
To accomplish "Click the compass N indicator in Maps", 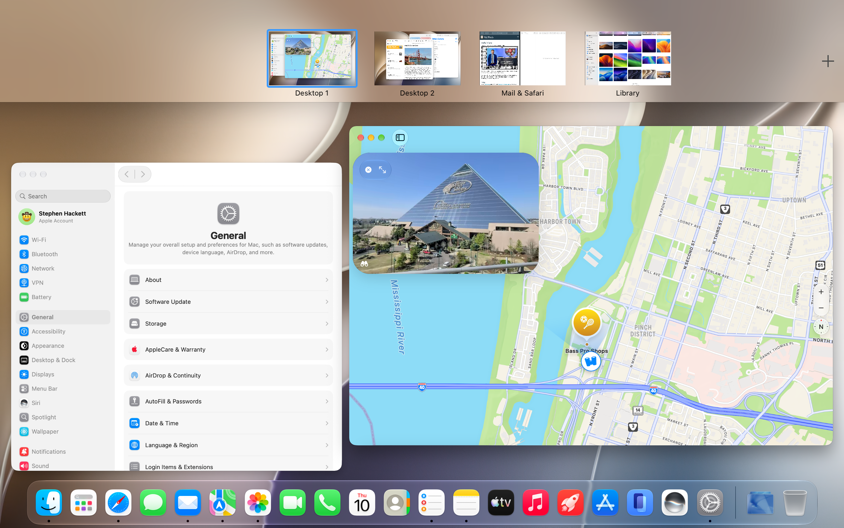I will coord(821,327).
